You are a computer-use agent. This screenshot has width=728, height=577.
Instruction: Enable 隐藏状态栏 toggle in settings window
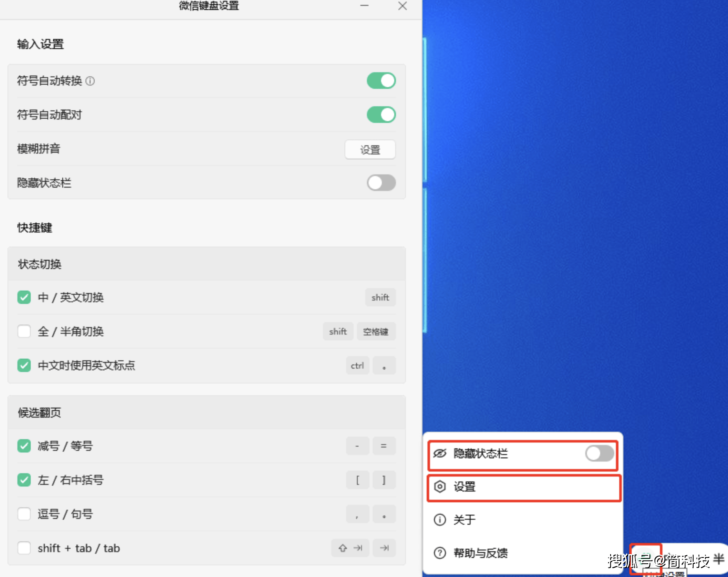[381, 183]
